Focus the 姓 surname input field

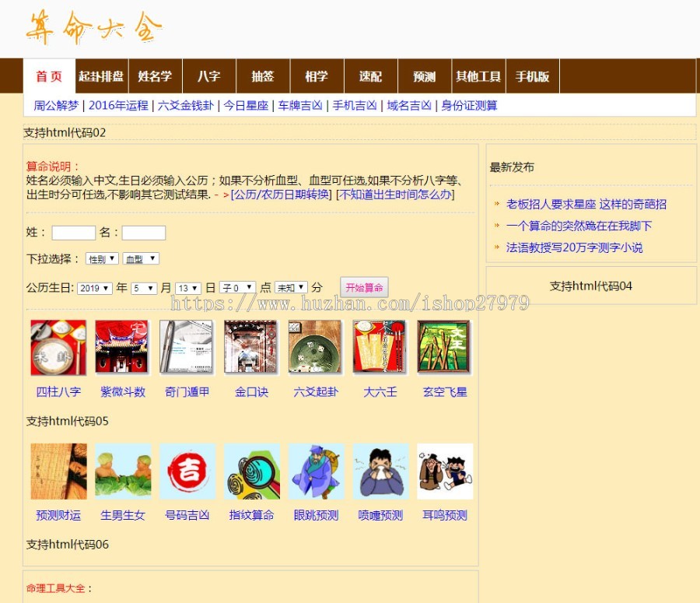coord(74,233)
